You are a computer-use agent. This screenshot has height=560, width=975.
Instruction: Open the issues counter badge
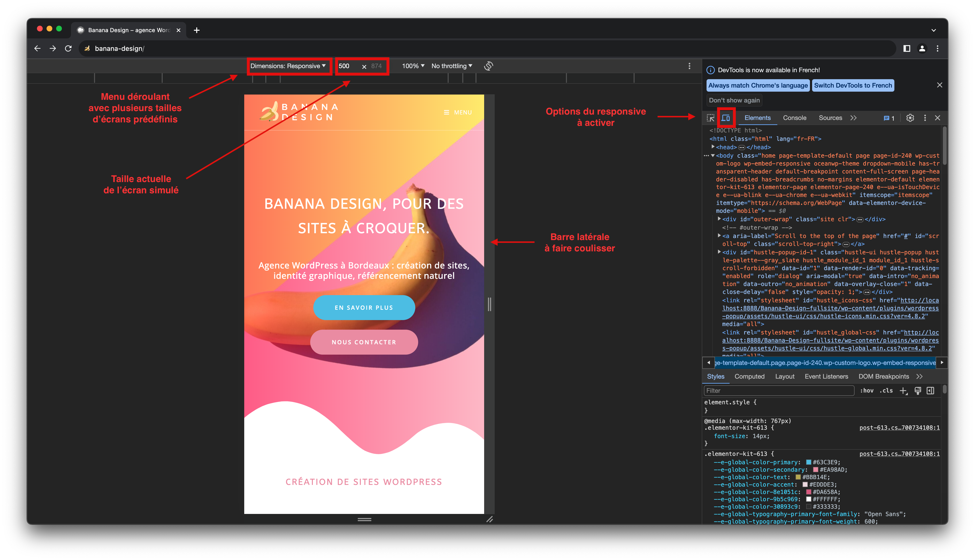coord(889,118)
